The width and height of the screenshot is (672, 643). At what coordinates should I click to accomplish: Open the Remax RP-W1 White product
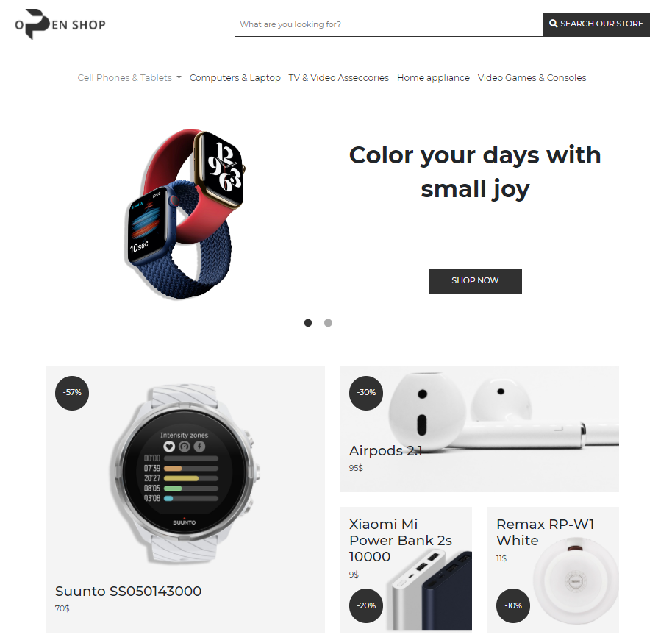click(545, 533)
